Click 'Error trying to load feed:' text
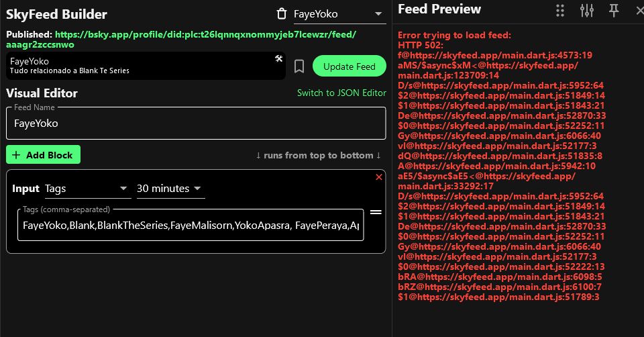Image resolution: width=644 pixels, height=337 pixels. (454, 35)
